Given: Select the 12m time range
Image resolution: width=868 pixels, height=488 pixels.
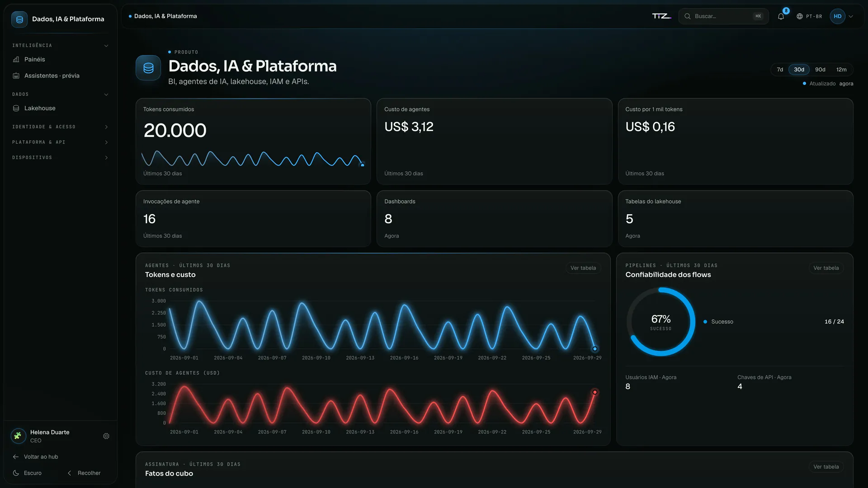Looking at the screenshot, I should pyautogui.click(x=841, y=70).
